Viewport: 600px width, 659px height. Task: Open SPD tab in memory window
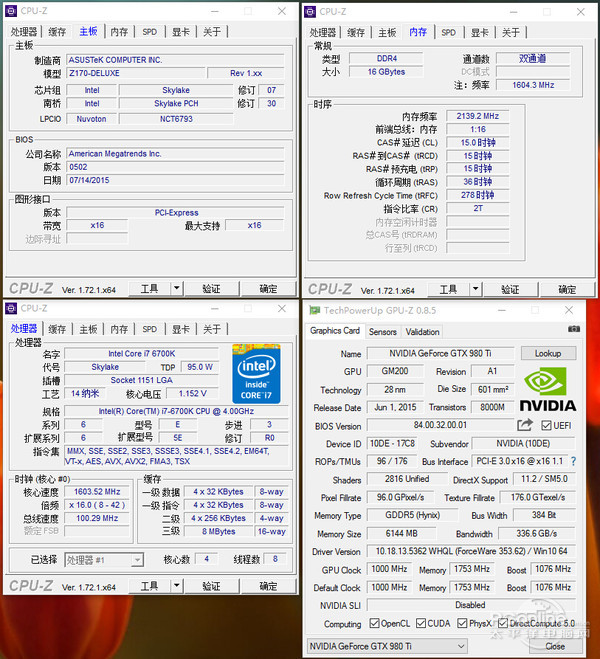click(x=448, y=32)
